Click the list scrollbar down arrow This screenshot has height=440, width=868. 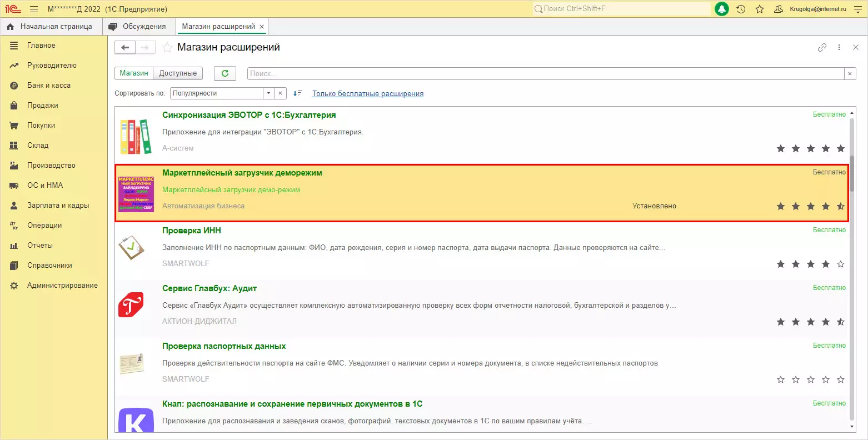point(852,427)
